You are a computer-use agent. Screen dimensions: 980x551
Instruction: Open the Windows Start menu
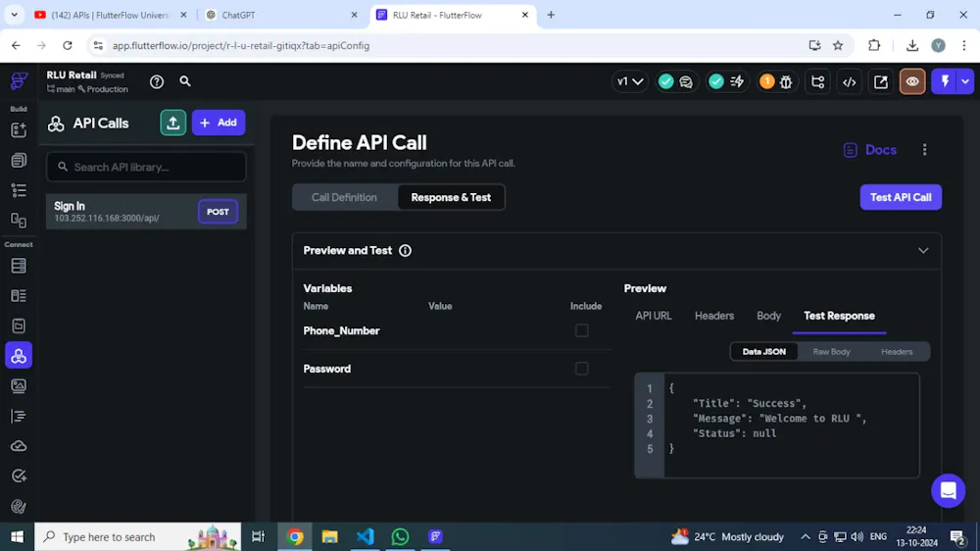(x=17, y=536)
